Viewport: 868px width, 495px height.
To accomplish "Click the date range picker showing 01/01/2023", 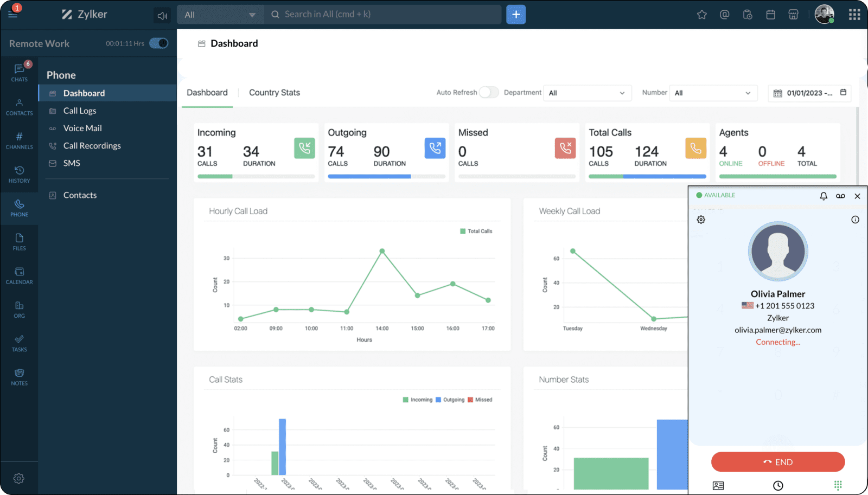I will point(808,93).
